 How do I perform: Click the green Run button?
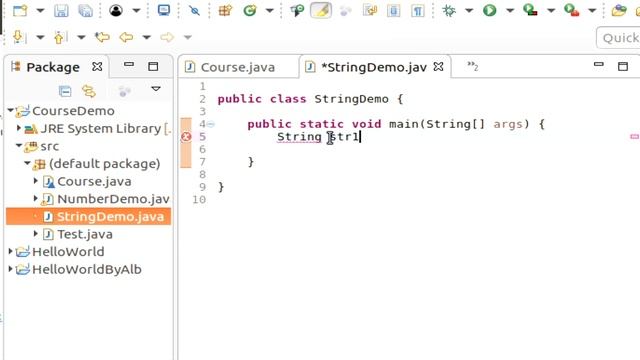(489, 10)
